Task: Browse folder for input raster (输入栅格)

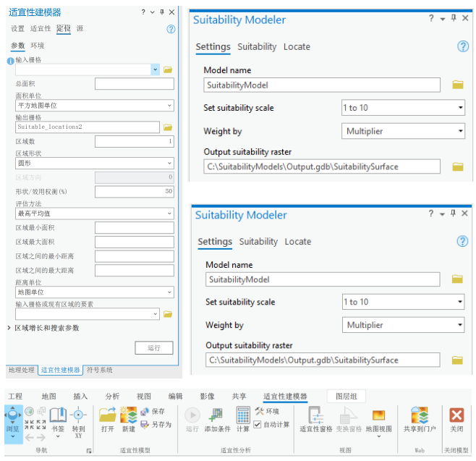Action: click(168, 70)
